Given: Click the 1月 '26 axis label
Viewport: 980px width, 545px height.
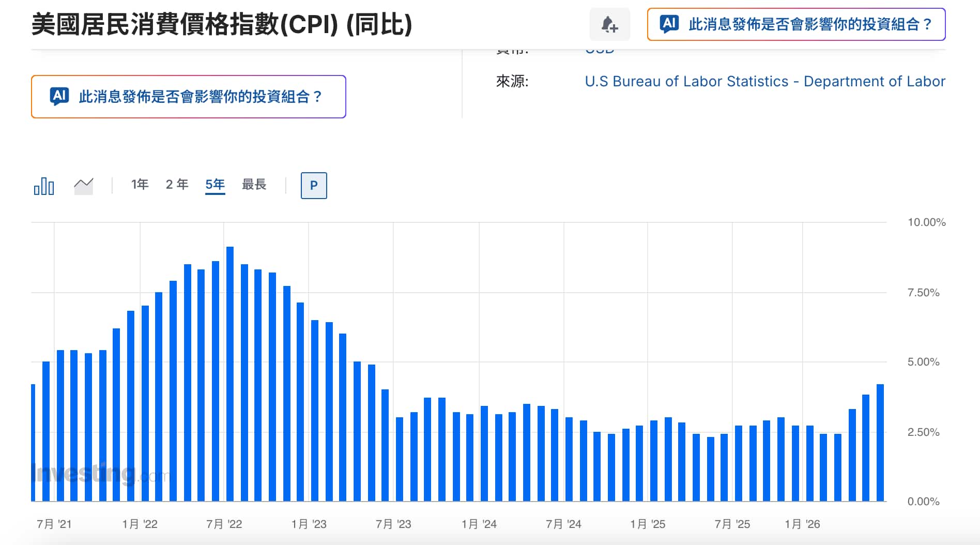Looking at the screenshot, I should click(802, 524).
